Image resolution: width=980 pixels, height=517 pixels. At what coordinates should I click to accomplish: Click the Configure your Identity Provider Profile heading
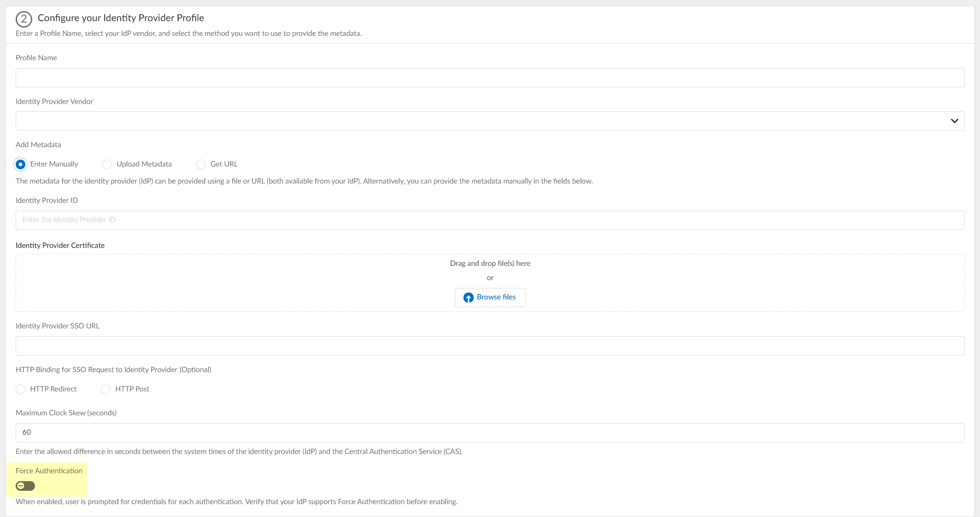[x=121, y=18]
